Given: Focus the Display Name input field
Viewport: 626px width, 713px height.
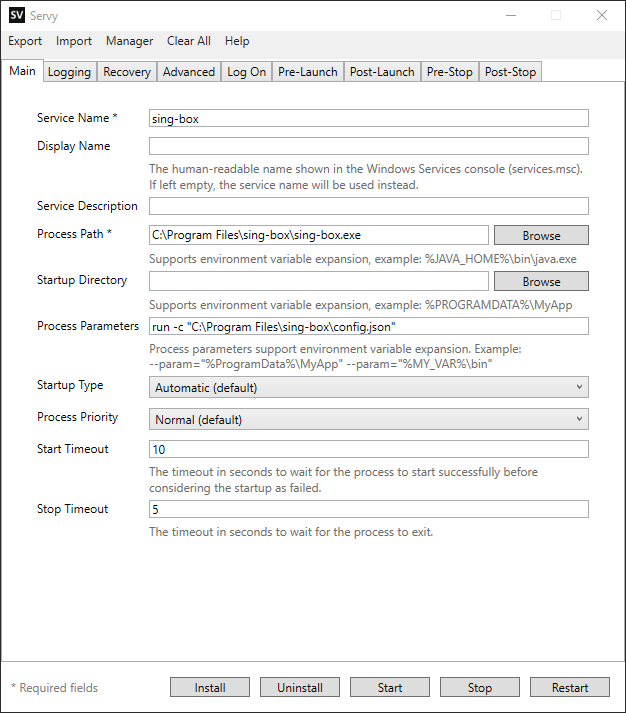Looking at the screenshot, I should click(x=369, y=146).
